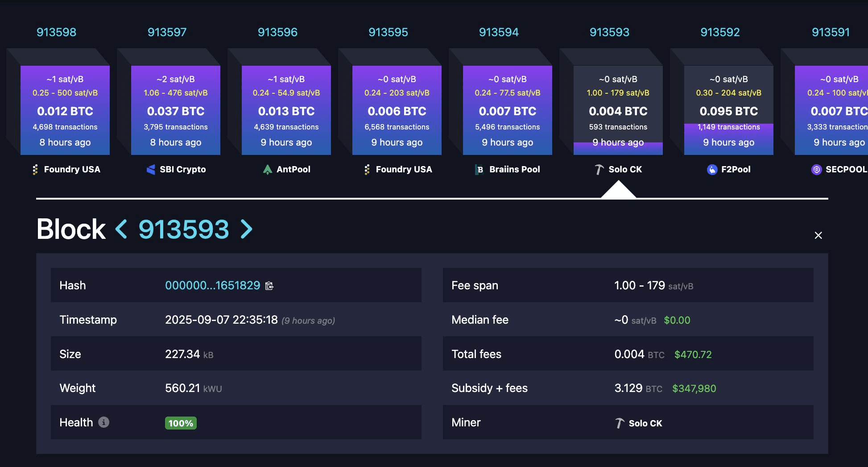
Task: Click the 100% health badge
Action: (x=181, y=423)
